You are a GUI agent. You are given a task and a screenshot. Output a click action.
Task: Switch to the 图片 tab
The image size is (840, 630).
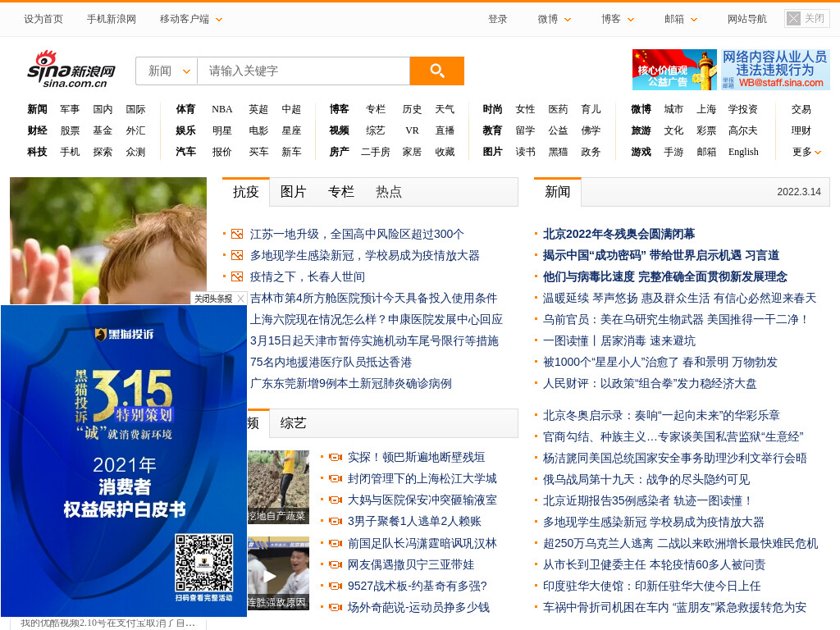click(x=293, y=192)
